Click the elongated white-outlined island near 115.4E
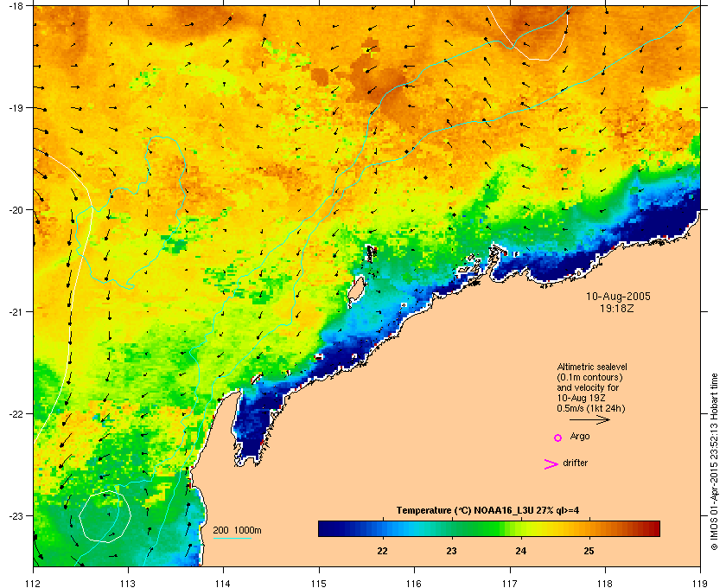 [356, 291]
